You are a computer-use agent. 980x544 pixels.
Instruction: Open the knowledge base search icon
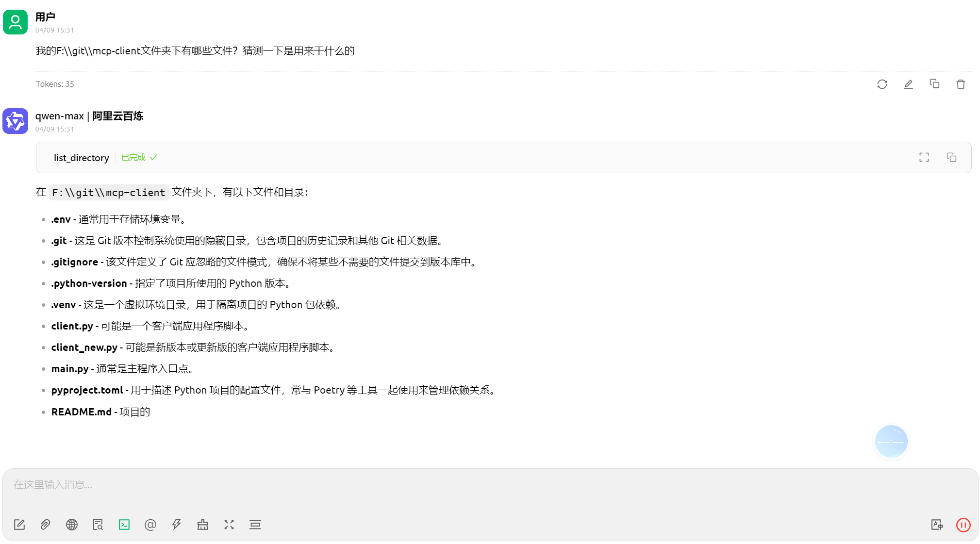[x=98, y=525]
